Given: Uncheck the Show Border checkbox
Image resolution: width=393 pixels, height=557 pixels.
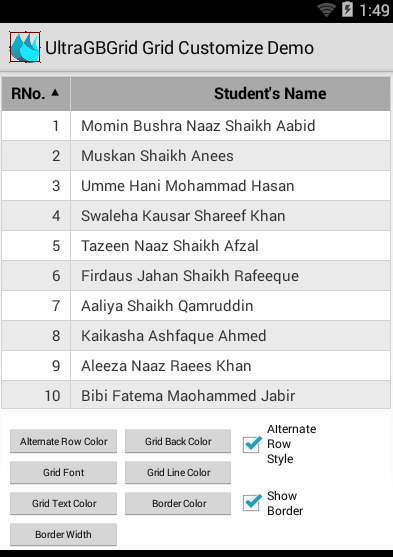Looking at the screenshot, I should coord(252,502).
